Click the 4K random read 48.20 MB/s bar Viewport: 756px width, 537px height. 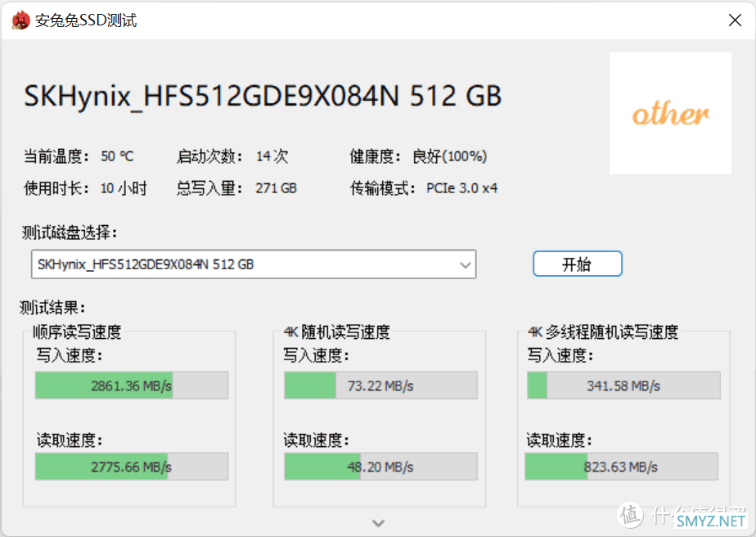[381, 466]
